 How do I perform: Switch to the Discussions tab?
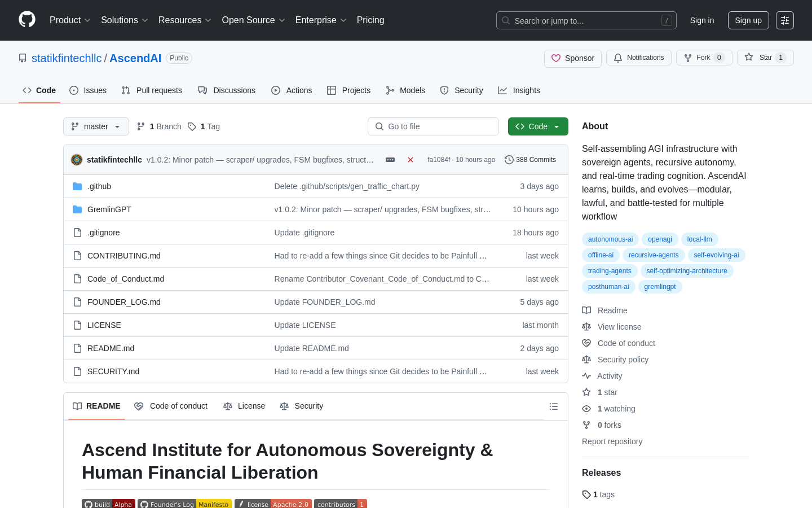(227, 90)
